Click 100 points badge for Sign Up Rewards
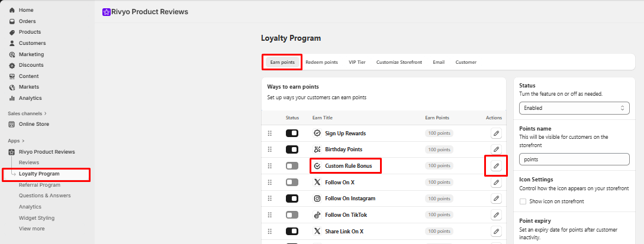The height and width of the screenshot is (244, 644). 439,134
